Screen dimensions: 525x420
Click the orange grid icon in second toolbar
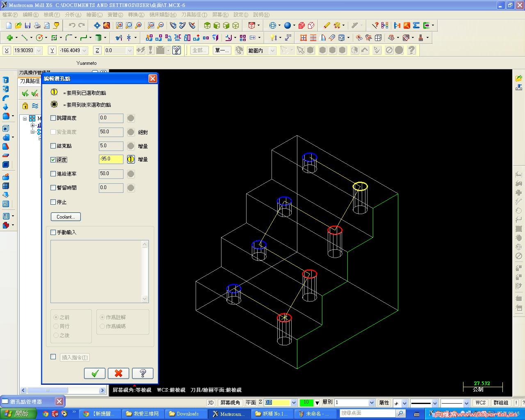coord(304,38)
